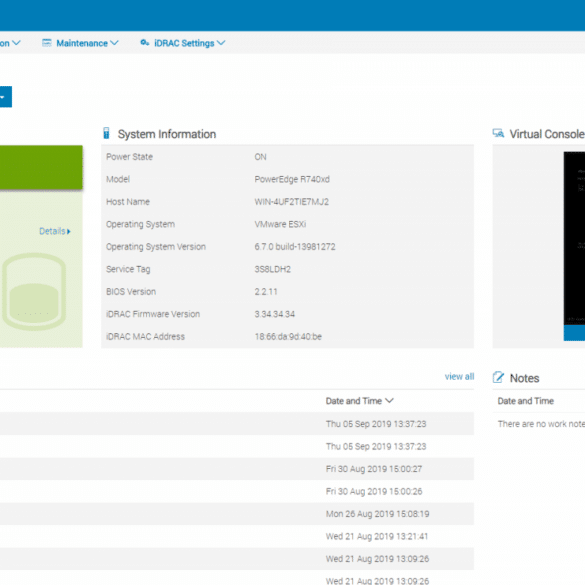Viewport: 585px width, 585px height.
Task: Click the BIOS Version label
Action: click(131, 291)
